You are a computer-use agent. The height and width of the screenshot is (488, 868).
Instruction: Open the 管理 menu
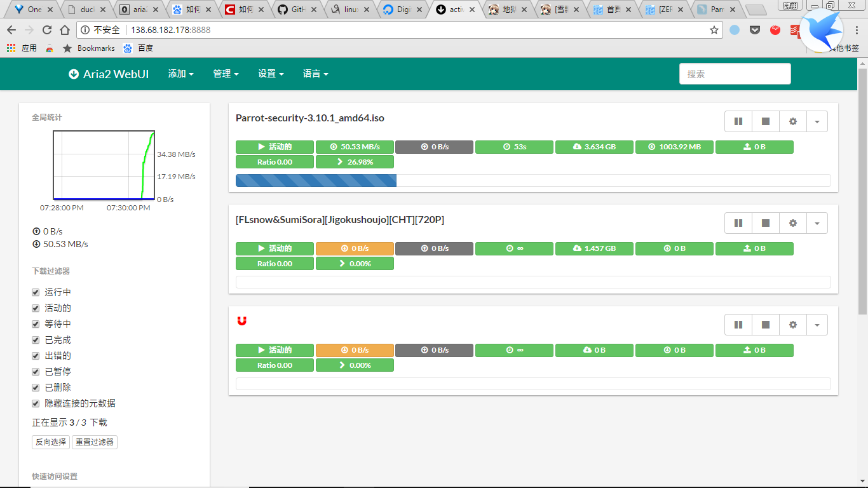click(x=226, y=74)
